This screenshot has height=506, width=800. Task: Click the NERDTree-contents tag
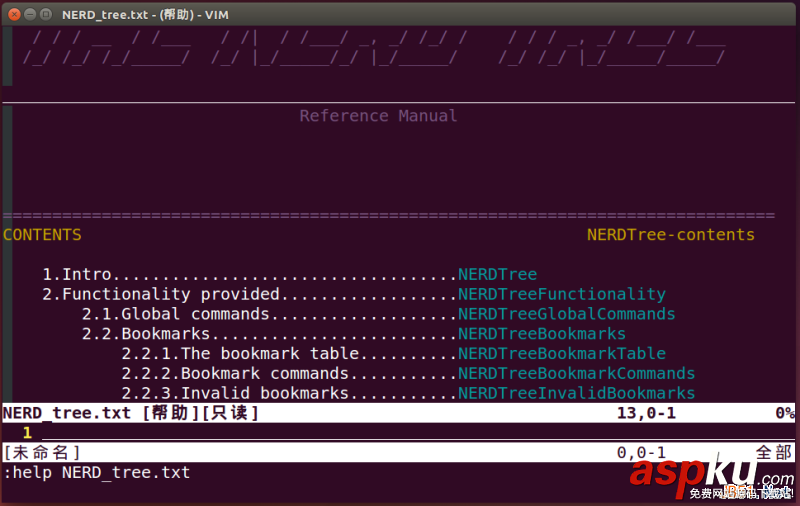pyautogui.click(x=671, y=235)
